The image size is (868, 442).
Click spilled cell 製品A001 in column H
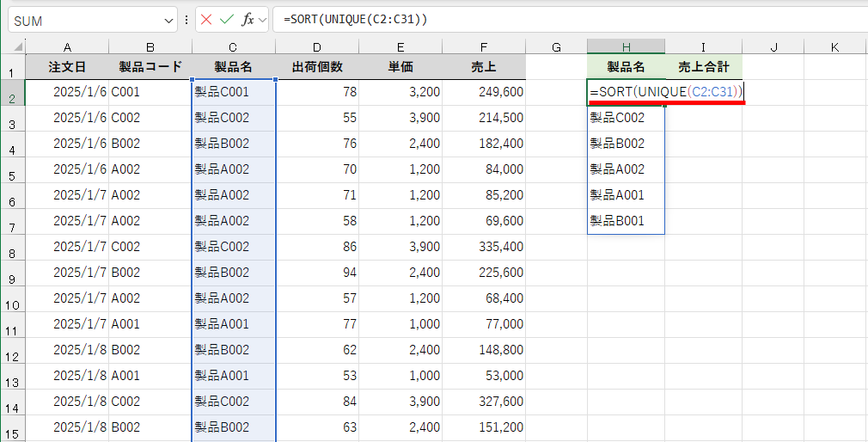click(627, 195)
